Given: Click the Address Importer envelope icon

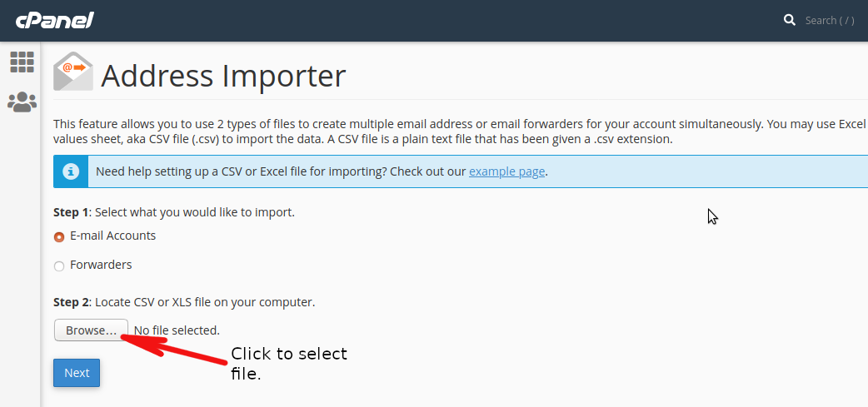Looking at the screenshot, I should (73, 72).
